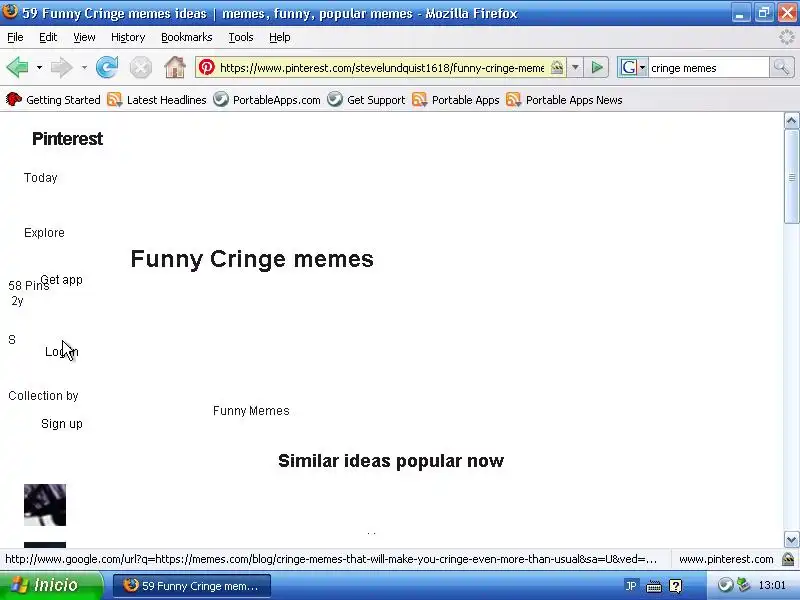The height and width of the screenshot is (600, 800).
Task: Open the Tools menu
Action: 241,37
